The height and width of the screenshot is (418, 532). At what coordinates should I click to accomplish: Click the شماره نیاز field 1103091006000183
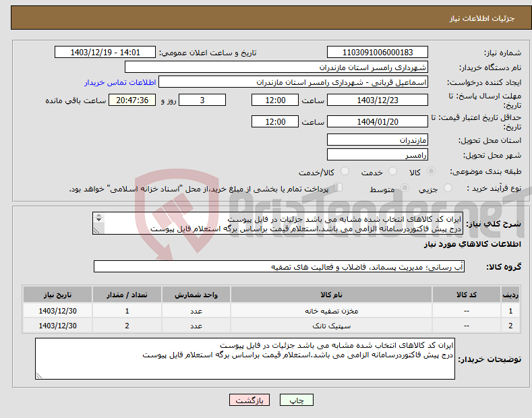point(378,53)
